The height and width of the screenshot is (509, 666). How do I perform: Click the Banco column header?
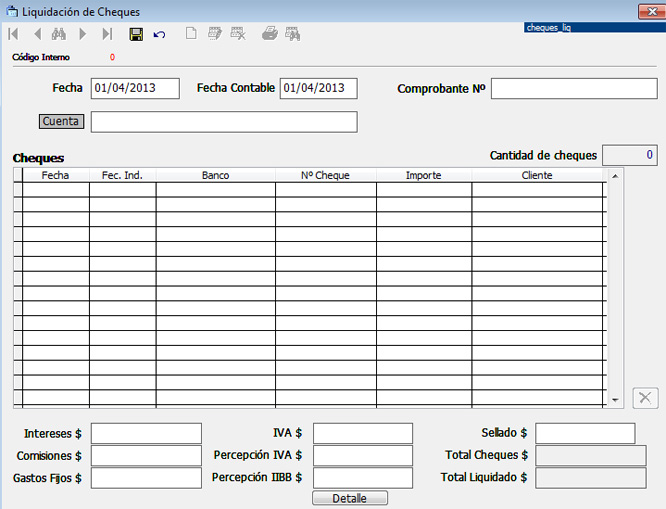(215, 175)
